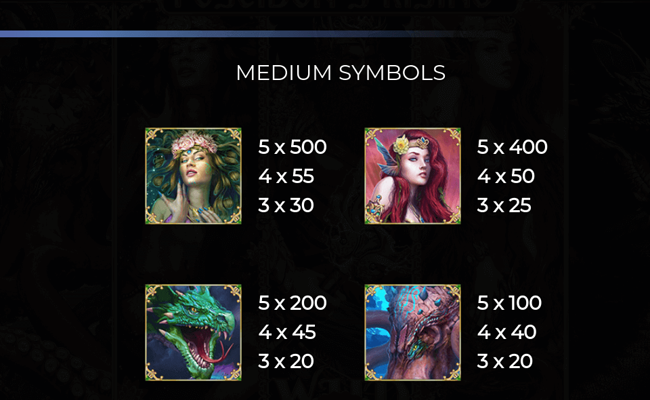Click the green sea dragon symbol

(x=193, y=332)
